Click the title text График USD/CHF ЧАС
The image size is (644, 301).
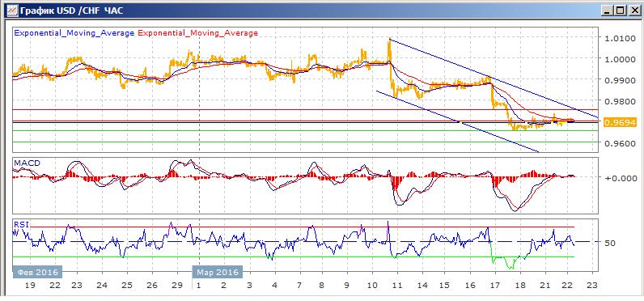click(x=70, y=11)
